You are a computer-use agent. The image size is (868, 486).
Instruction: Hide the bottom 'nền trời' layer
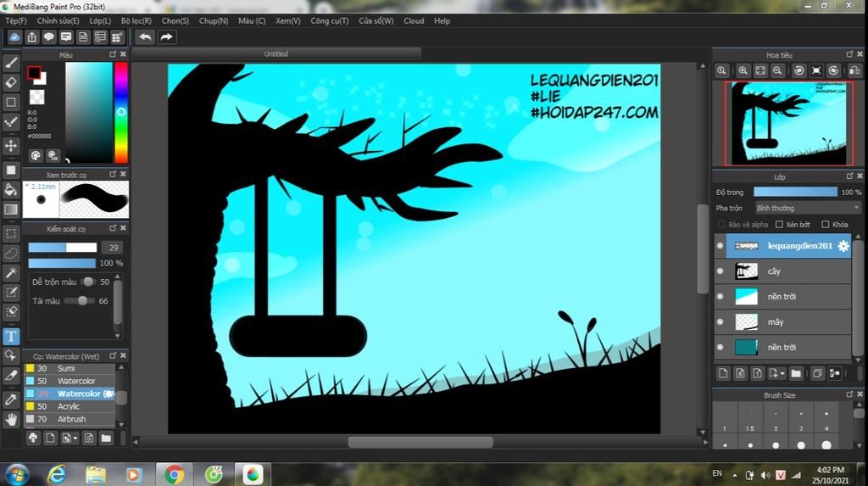721,348
